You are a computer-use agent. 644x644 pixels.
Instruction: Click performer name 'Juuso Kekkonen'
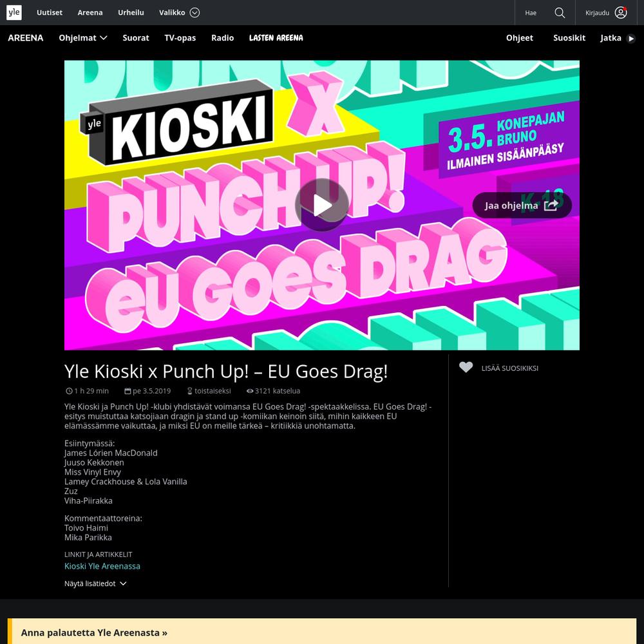click(x=94, y=462)
